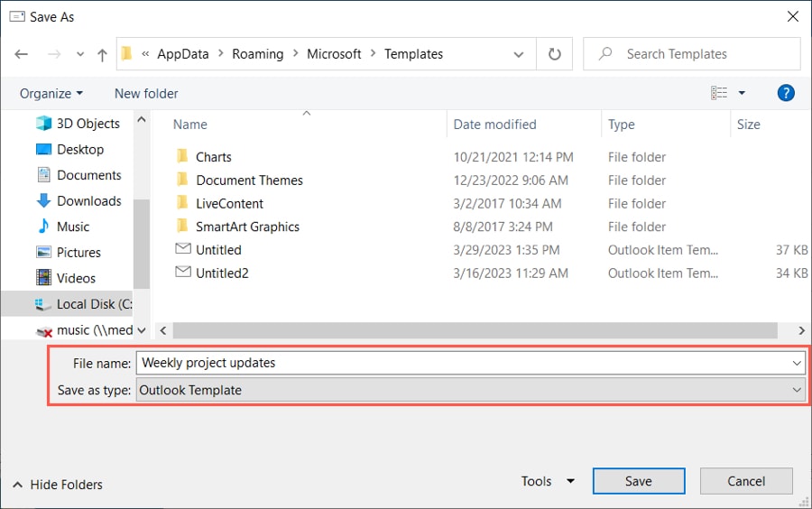This screenshot has height=509, width=812.
Task: Select the music network drive
Action: coord(84,329)
